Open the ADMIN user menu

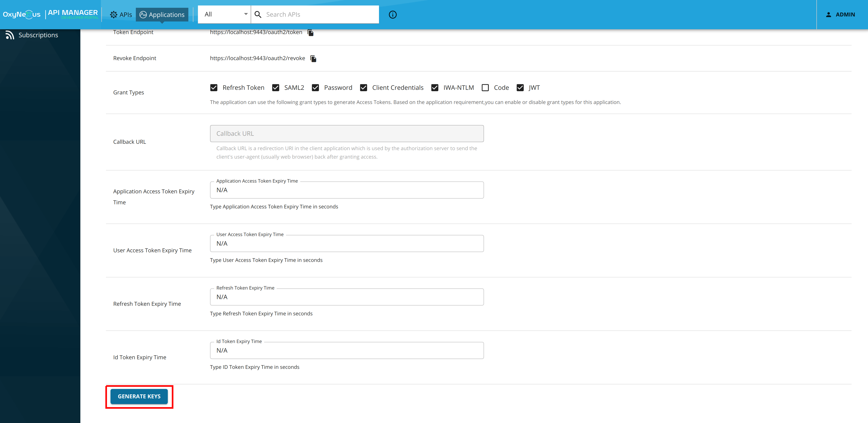pyautogui.click(x=841, y=14)
